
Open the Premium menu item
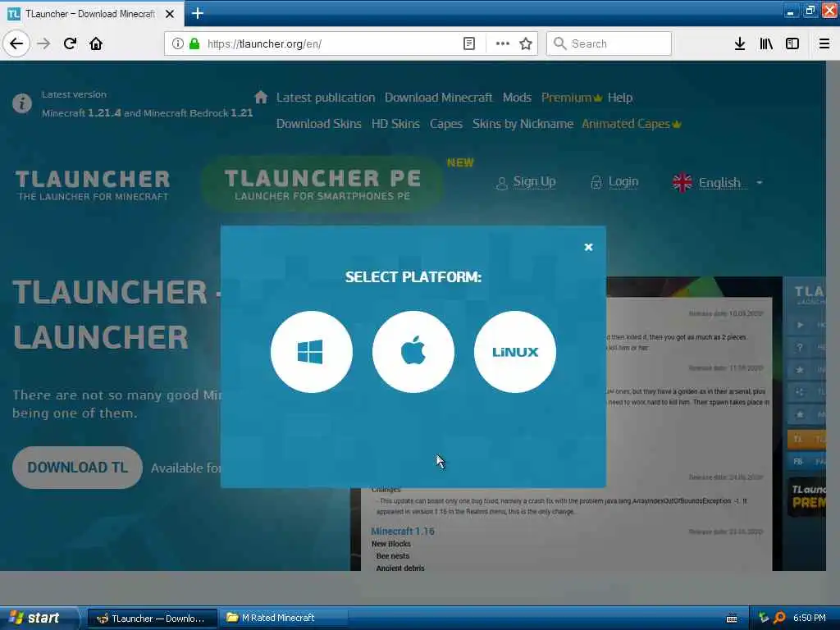pos(572,98)
